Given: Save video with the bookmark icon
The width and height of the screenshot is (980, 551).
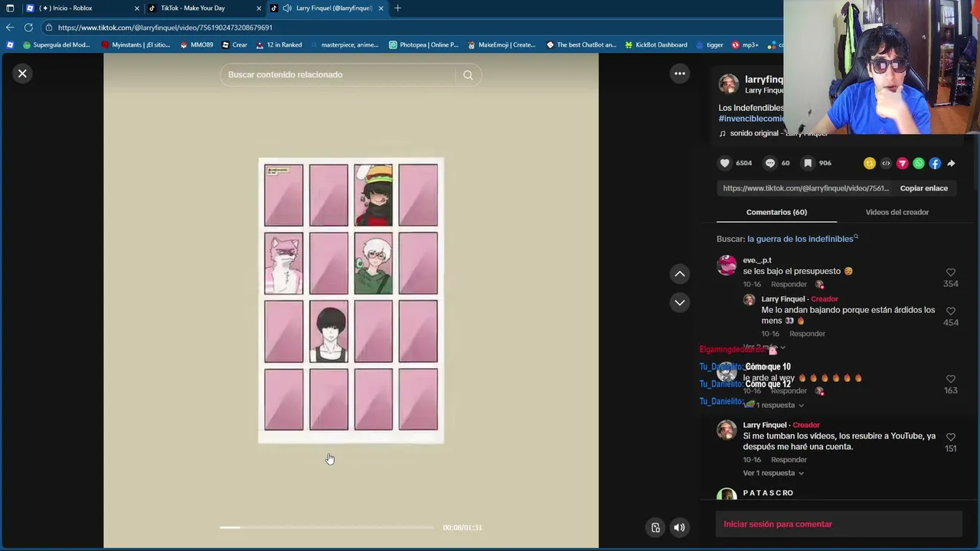Looking at the screenshot, I should 808,163.
